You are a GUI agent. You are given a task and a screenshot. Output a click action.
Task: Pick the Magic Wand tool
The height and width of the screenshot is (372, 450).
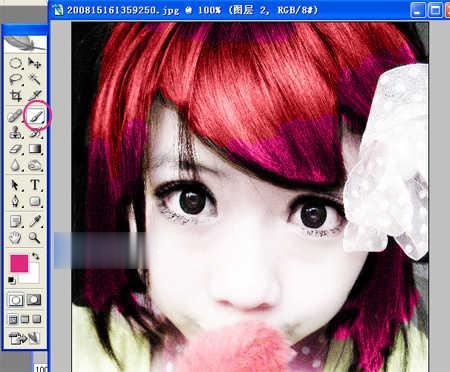pyautogui.click(x=35, y=79)
